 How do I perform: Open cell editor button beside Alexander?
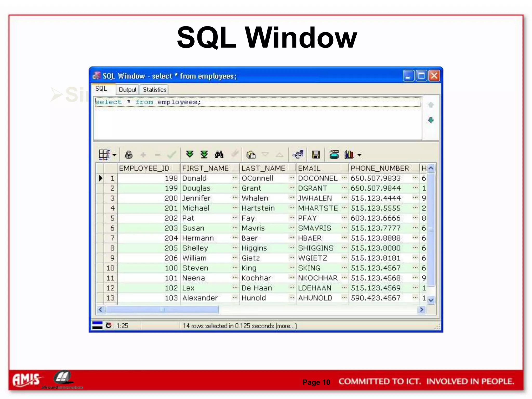(x=235, y=298)
